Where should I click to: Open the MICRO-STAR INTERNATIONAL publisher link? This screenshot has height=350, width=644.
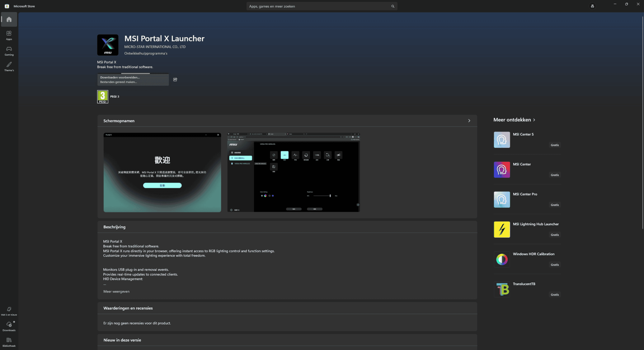click(x=155, y=47)
